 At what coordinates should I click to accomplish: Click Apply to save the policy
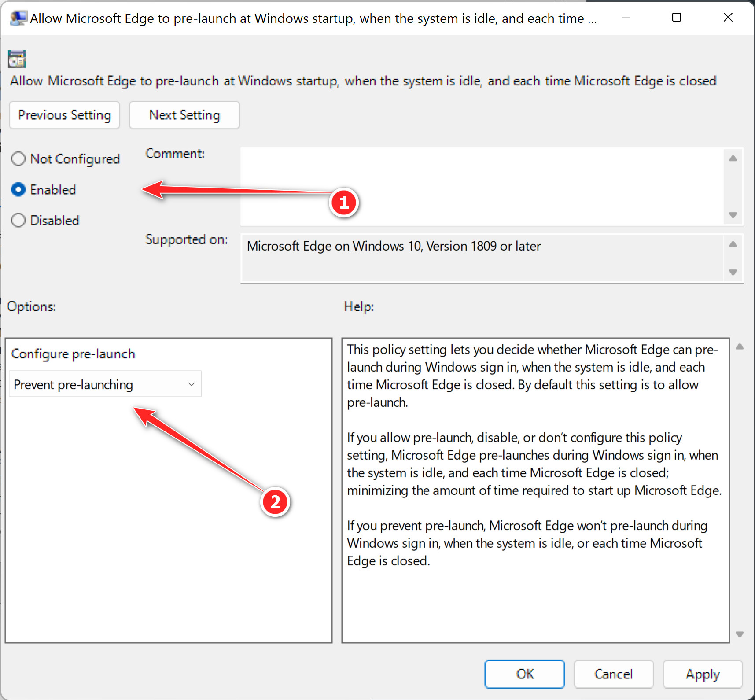pyautogui.click(x=703, y=674)
